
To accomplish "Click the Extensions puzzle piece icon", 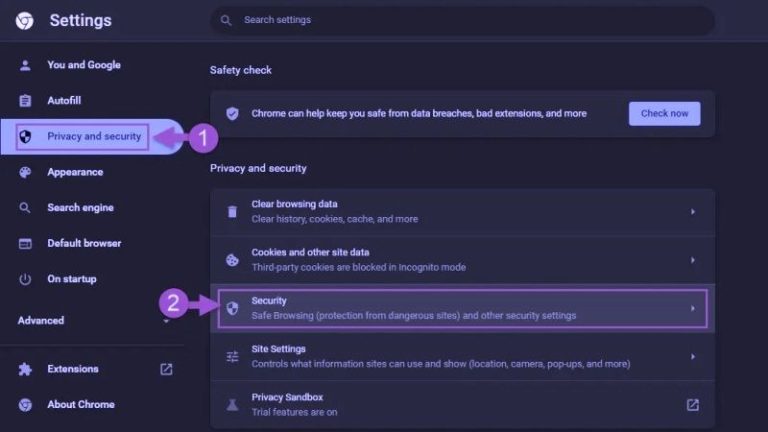I will coord(26,369).
